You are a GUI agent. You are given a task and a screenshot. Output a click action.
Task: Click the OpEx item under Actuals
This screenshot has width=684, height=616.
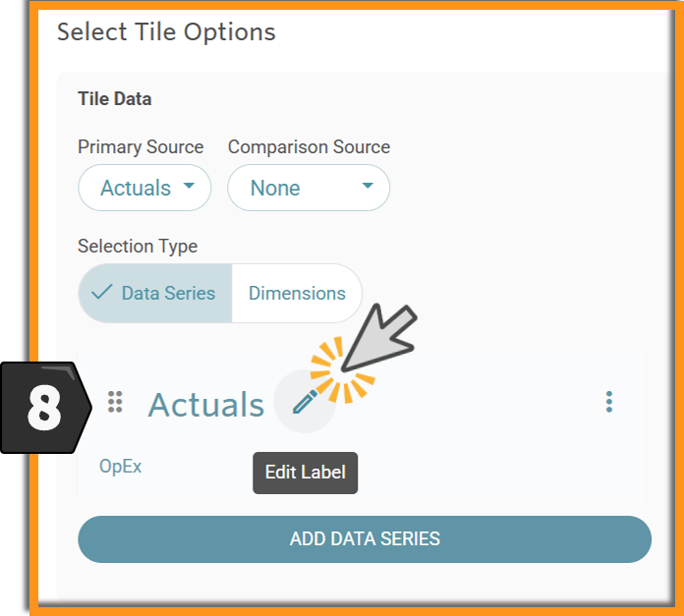(121, 467)
